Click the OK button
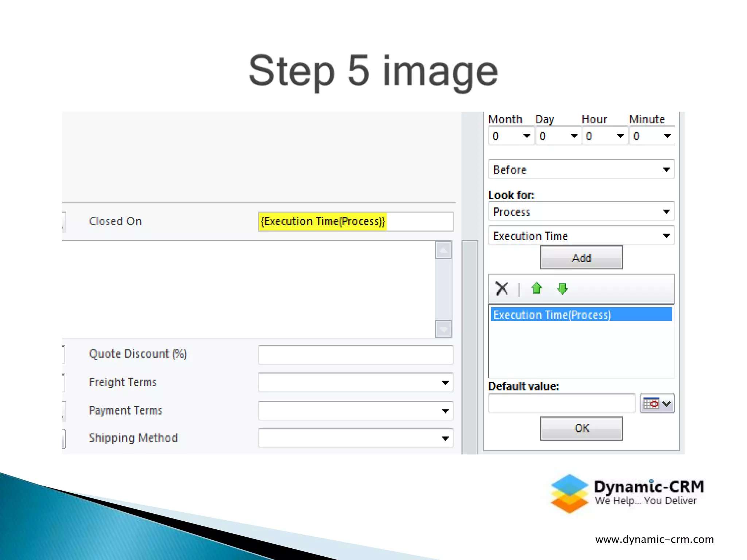Image resolution: width=747 pixels, height=560 pixels. (581, 428)
